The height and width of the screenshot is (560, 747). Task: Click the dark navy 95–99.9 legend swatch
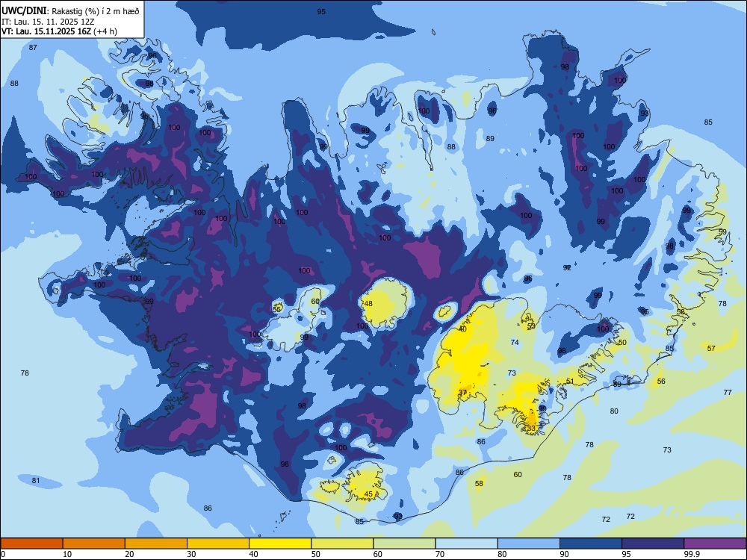(x=653, y=544)
